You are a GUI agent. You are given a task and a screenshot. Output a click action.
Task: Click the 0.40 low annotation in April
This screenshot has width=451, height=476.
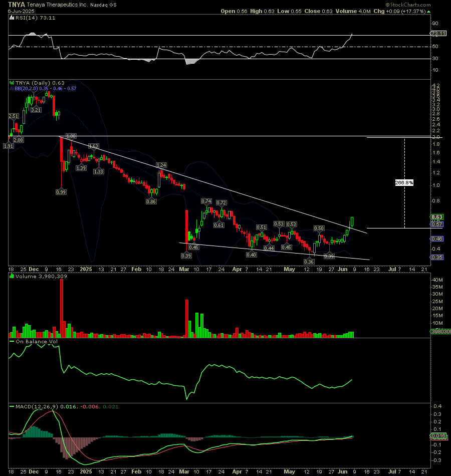tap(252, 255)
